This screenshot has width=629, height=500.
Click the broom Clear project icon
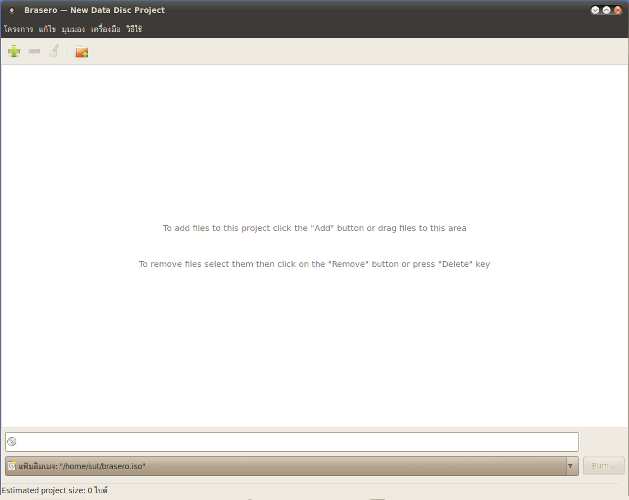click(x=54, y=51)
